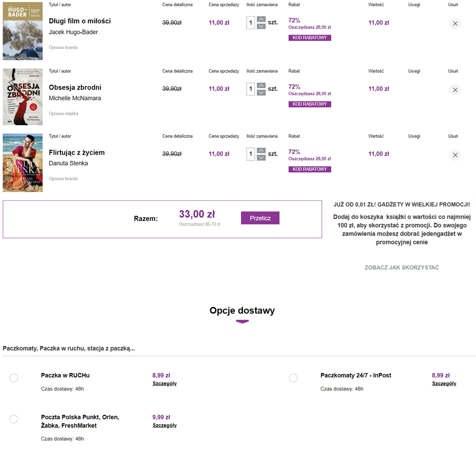The height and width of the screenshot is (452, 476).
Task: Open Szczegóły for Paczka w RUCHu
Action: click(x=165, y=383)
